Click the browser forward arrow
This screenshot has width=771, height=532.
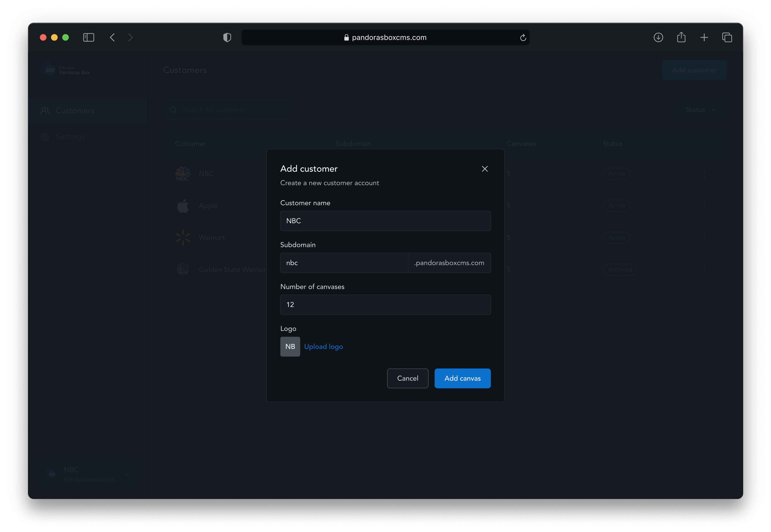[130, 37]
